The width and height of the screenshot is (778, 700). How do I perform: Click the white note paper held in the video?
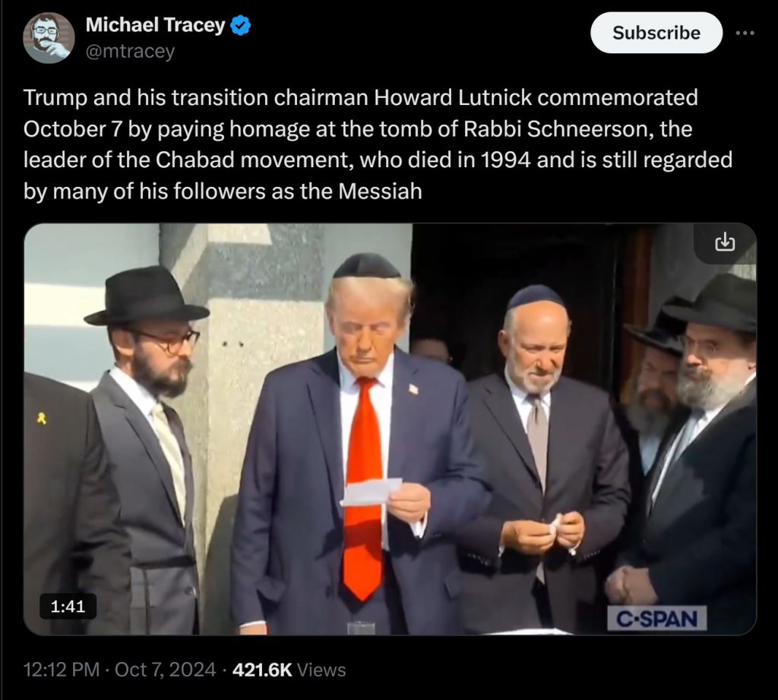[371, 492]
